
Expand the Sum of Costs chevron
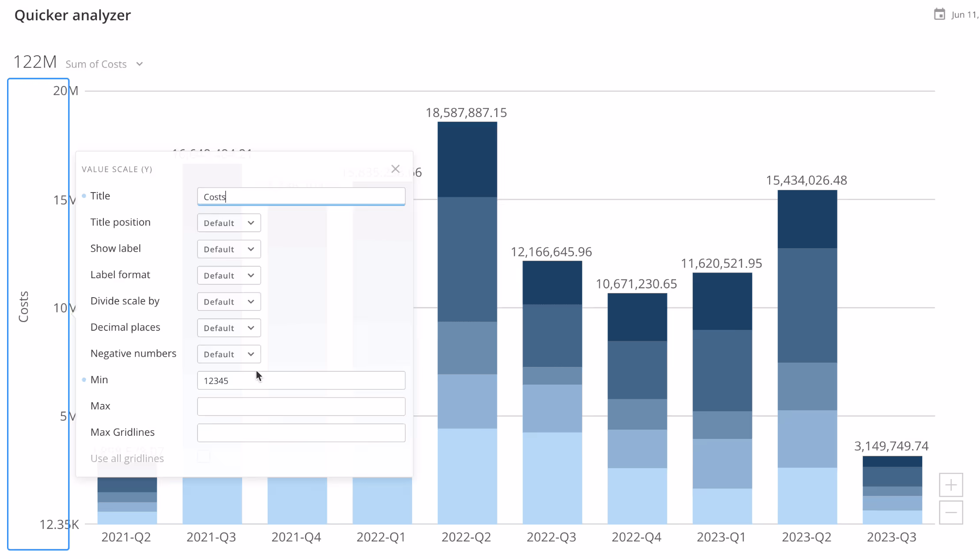[x=140, y=64]
